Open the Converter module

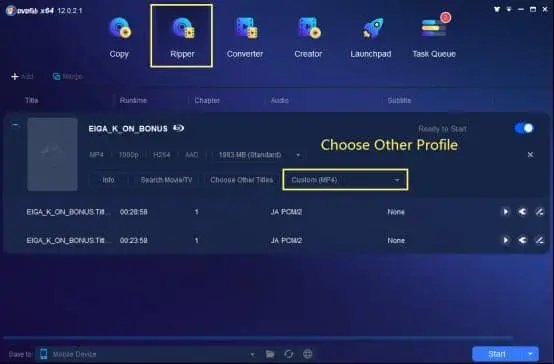point(245,37)
